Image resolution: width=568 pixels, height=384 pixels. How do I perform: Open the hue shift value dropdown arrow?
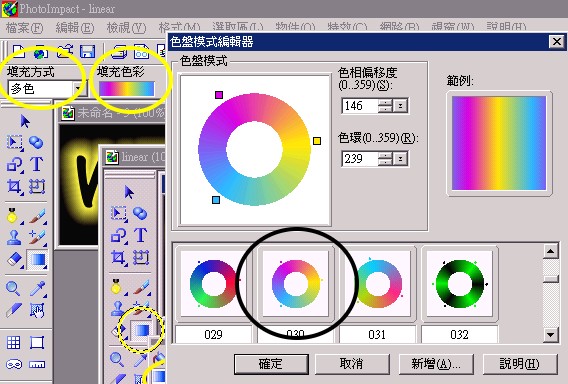(x=400, y=106)
